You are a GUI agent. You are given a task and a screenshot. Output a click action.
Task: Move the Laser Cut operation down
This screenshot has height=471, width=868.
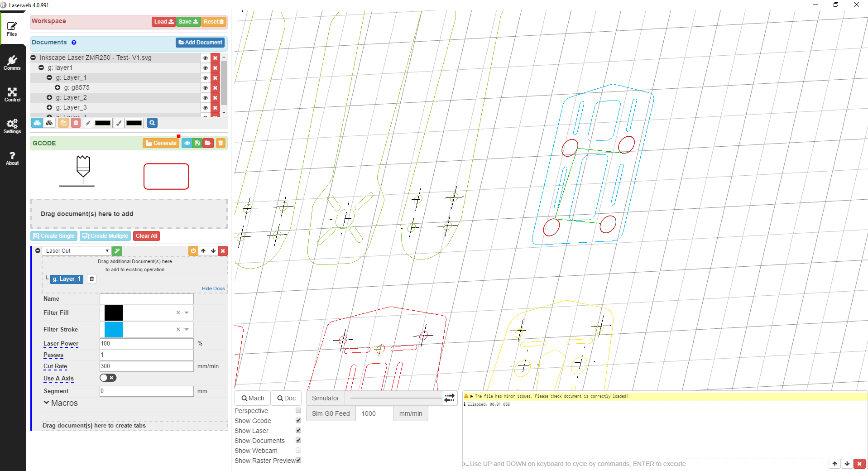tap(213, 251)
